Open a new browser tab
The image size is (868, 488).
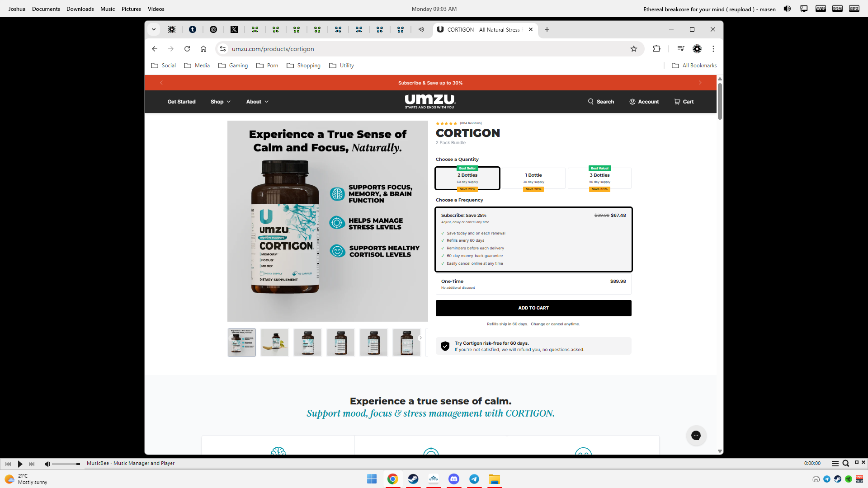click(547, 29)
